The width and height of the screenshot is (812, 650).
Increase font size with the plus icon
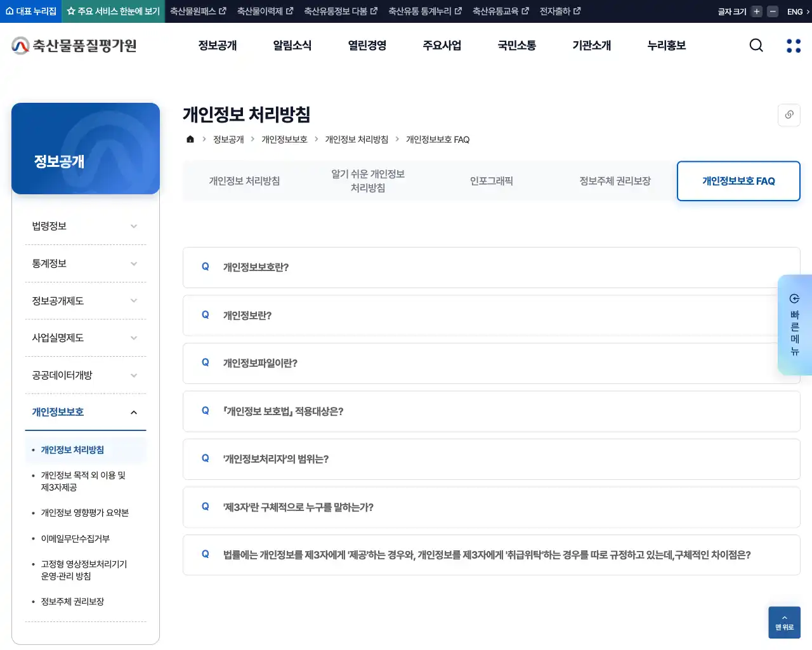coord(756,11)
